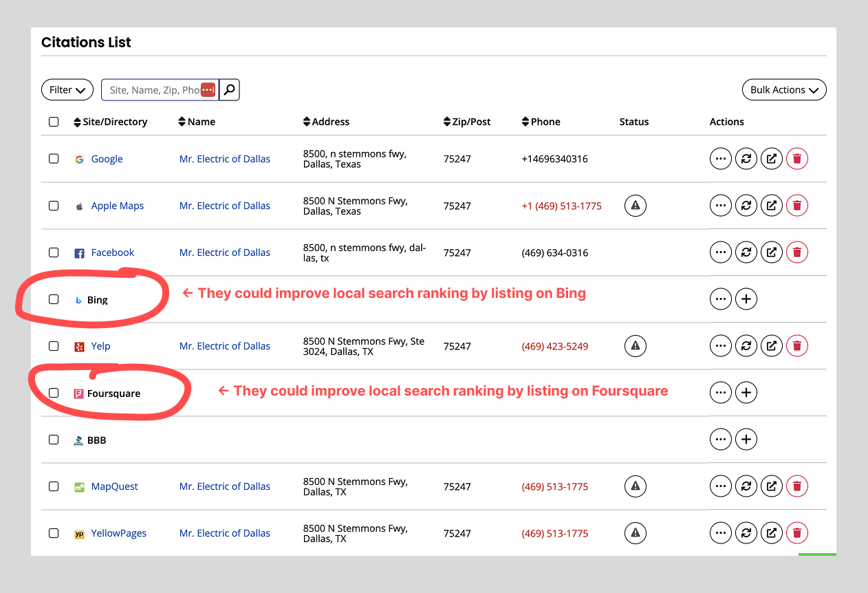This screenshot has width=868, height=593.
Task: Sort by Address column
Action: (326, 122)
